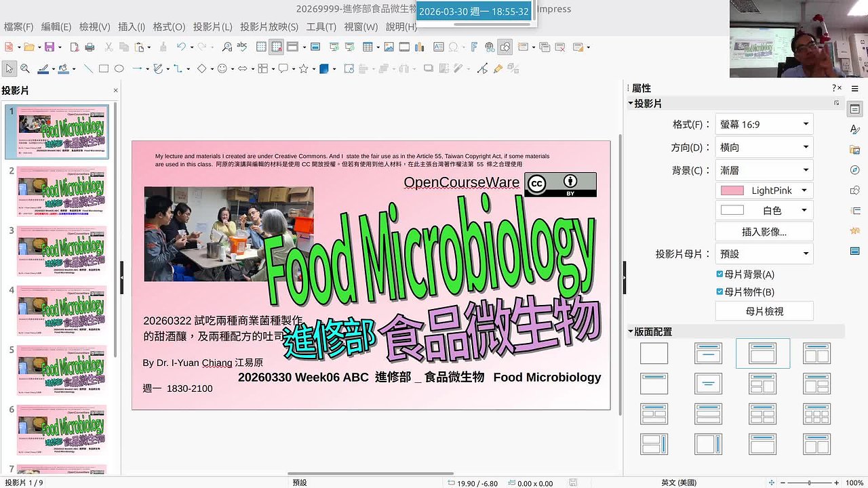This screenshot has width=868, height=488.
Task: Select the Blank Slide layout thumbnail
Action: [x=654, y=353]
